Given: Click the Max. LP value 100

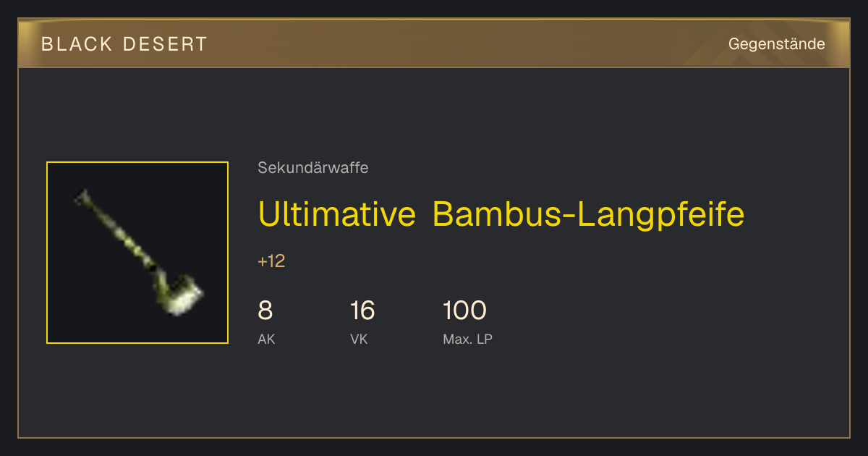Looking at the screenshot, I should click(x=464, y=311).
